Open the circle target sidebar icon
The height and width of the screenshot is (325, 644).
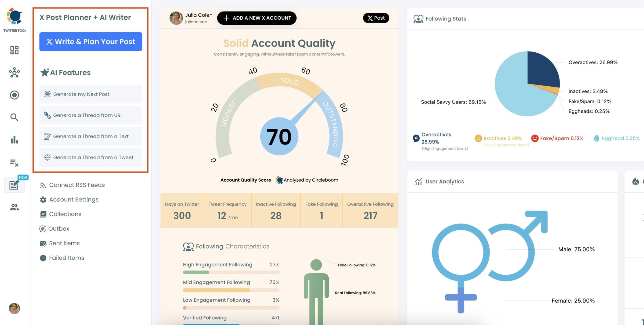[x=14, y=95]
